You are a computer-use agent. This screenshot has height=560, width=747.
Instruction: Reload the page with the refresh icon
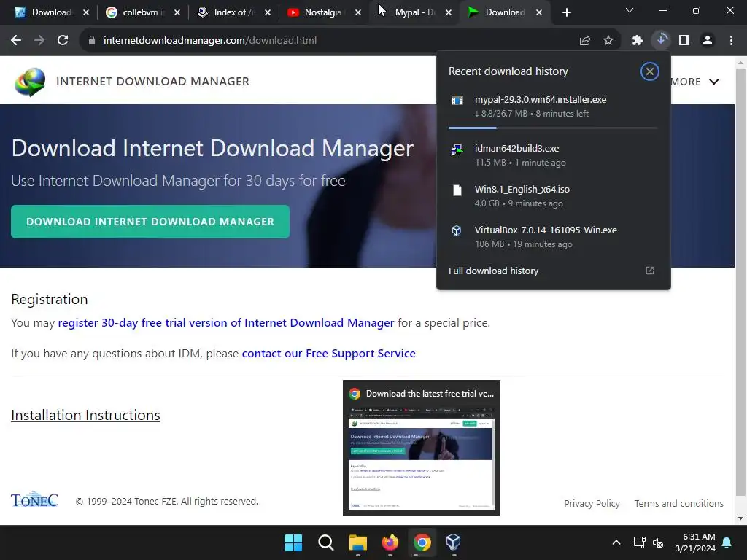click(63, 41)
